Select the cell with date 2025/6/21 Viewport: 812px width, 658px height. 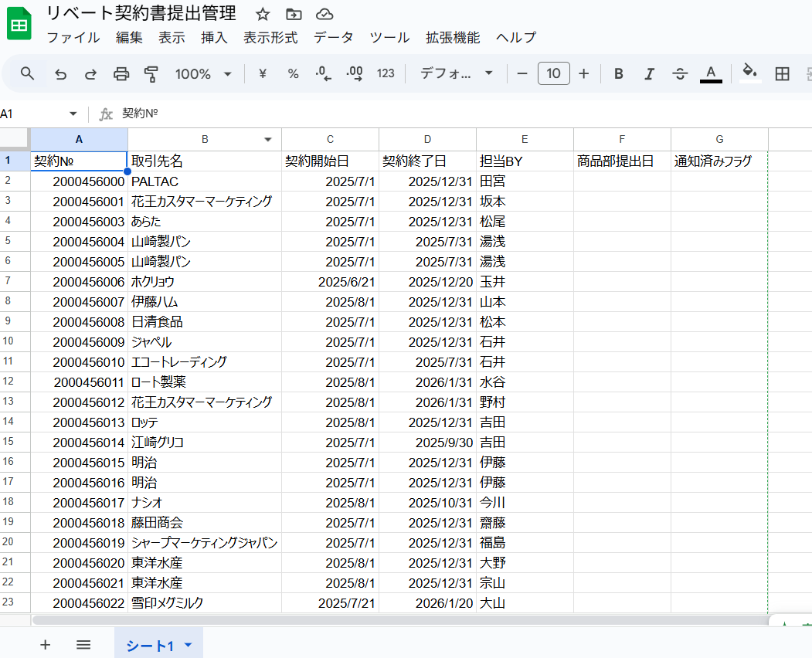330,282
